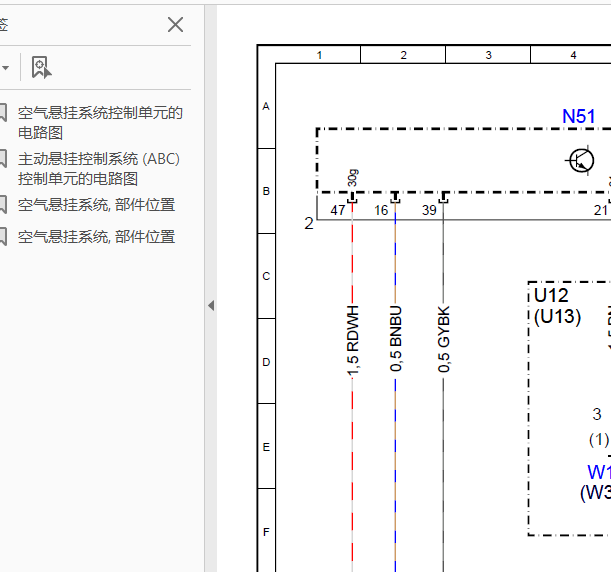Click wire label 0,5 GYBK
Image resolution: width=611 pixels, height=572 pixels.
click(443, 339)
